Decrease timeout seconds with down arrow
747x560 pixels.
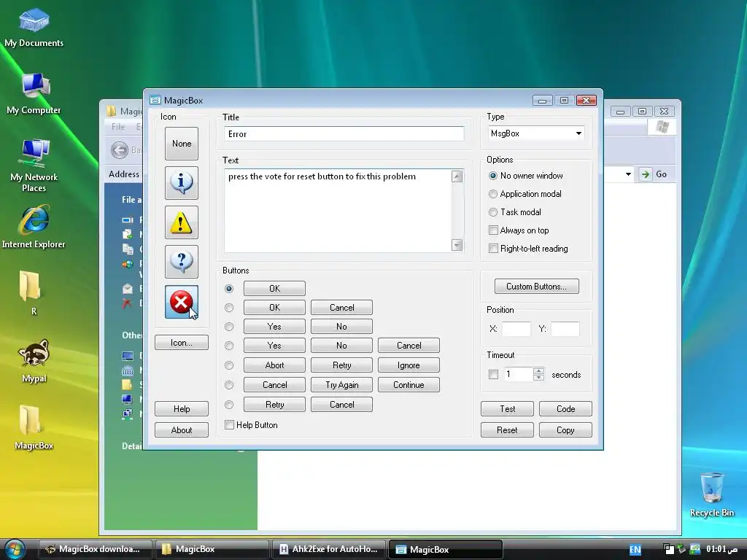click(539, 378)
